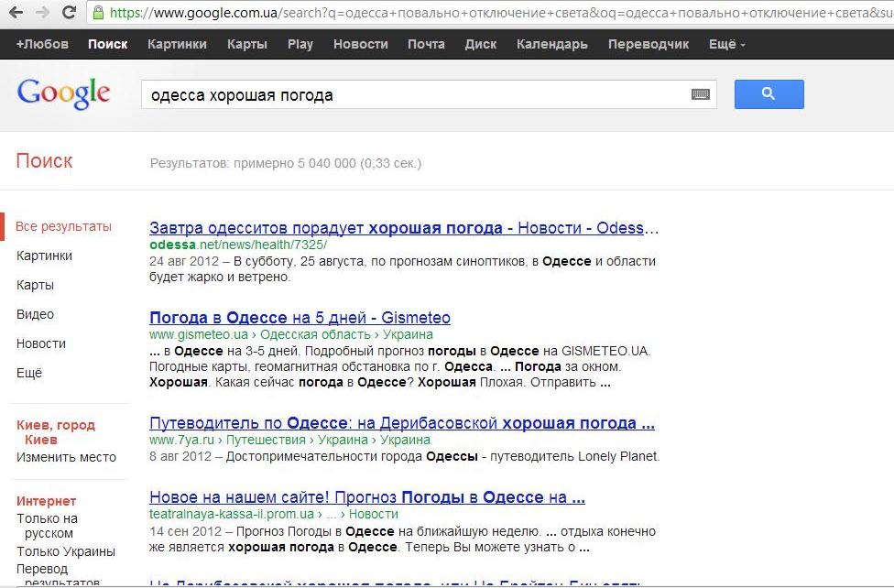Click the Google logo
894x588 pixels.
tap(63, 93)
